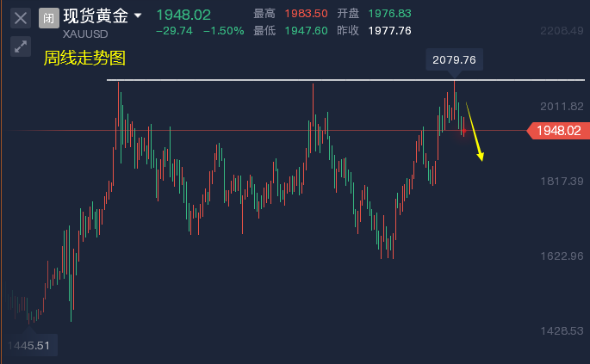
Task: Click the 1445.51 low price label
Action: [x=28, y=345]
